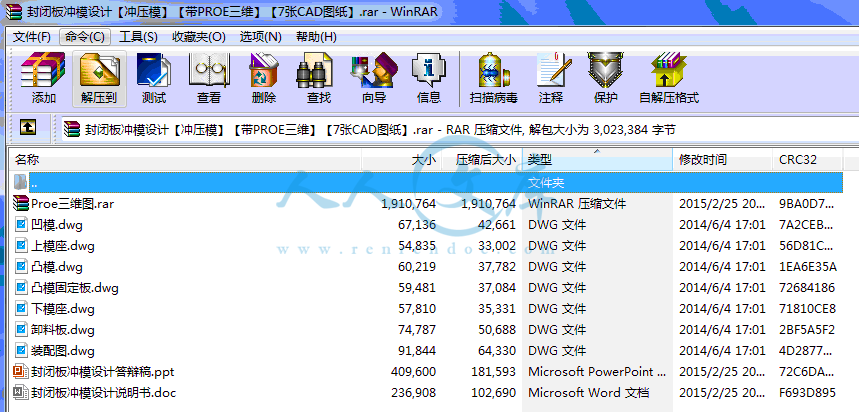Open the 命令(C) menu
Image resolution: width=859 pixels, height=412 pixels.
[x=84, y=37]
